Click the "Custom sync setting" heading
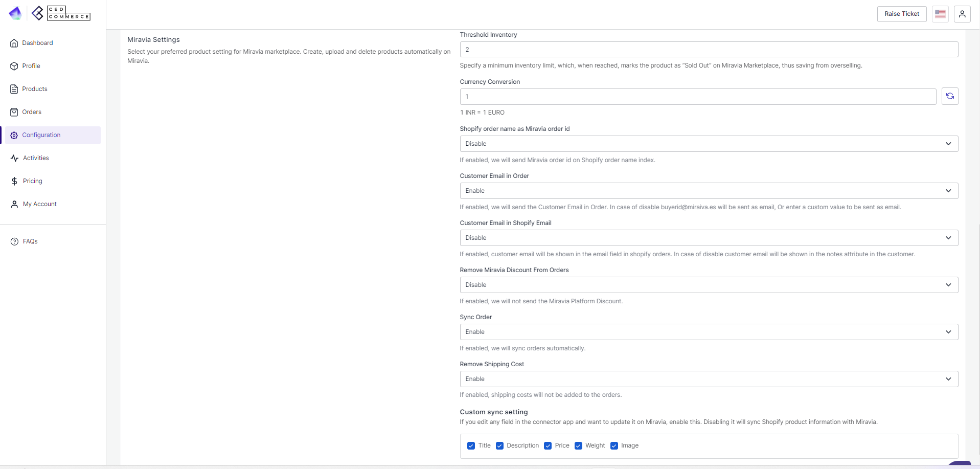This screenshot has height=469, width=980. [x=494, y=412]
